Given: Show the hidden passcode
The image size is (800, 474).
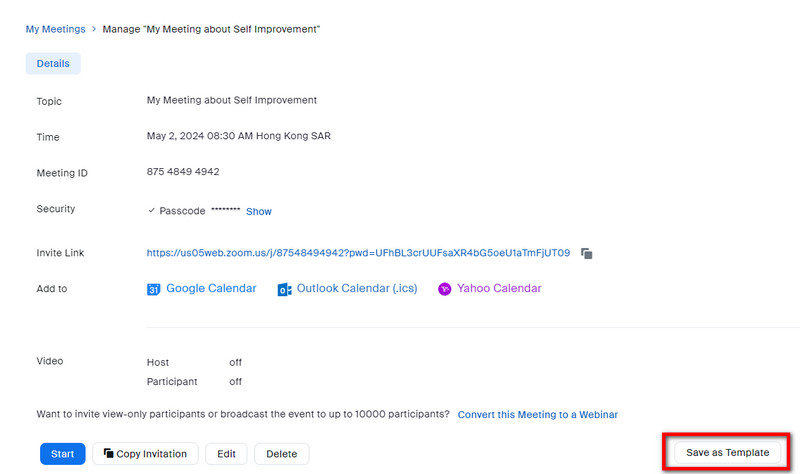Looking at the screenshot, I should (x=259, y=211).
